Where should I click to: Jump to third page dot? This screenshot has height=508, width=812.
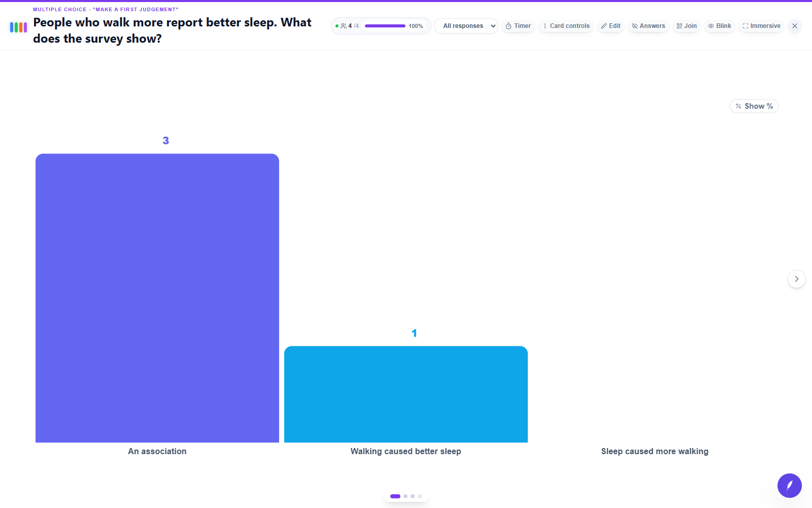coord(413,496)
